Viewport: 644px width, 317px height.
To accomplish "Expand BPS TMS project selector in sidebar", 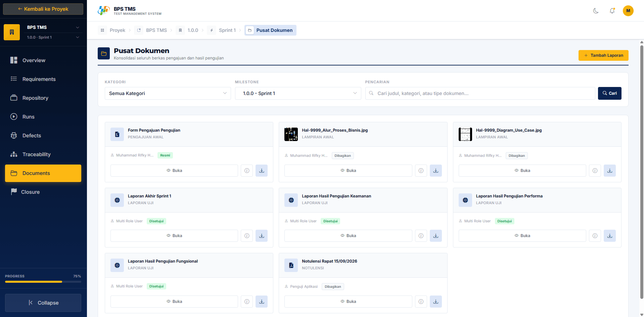I will pyautogui.click(x=53, y=27).
